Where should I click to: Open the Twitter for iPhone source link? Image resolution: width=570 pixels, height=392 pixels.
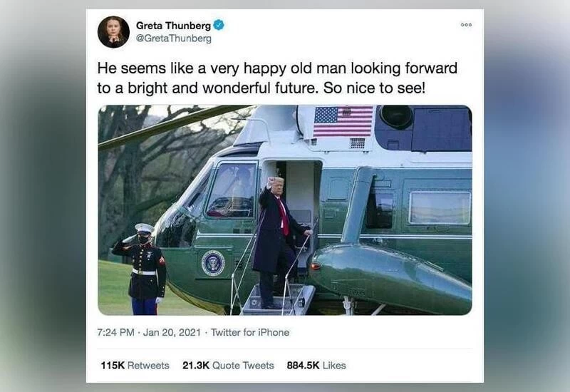(250, 332)
